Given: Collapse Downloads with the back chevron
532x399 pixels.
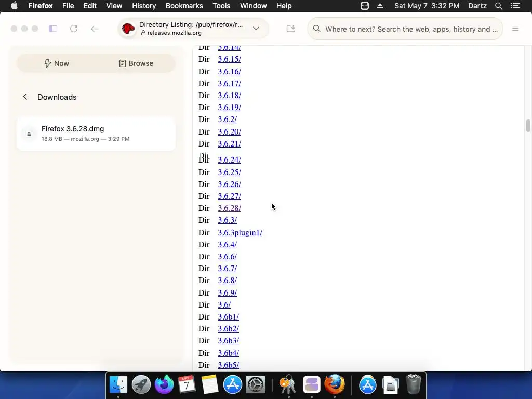Looking at the screenshot, I should pyautogui.click(x=25, y=97).
